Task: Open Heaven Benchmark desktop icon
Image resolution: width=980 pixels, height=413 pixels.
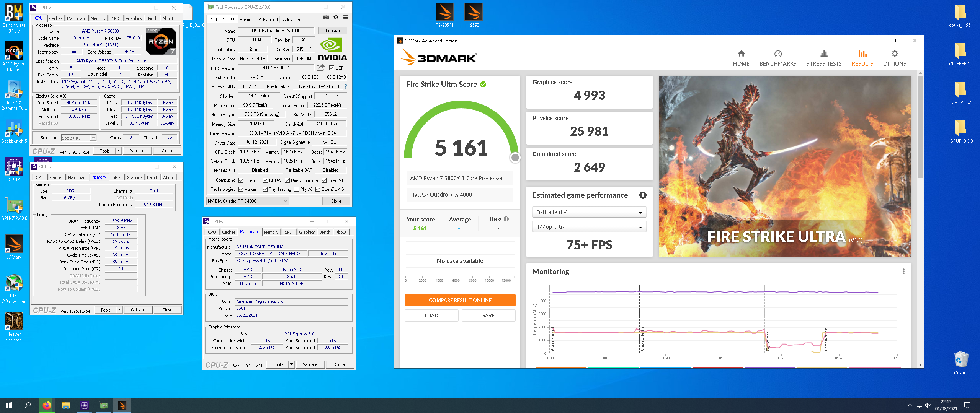Action: (x=14, y=327)
